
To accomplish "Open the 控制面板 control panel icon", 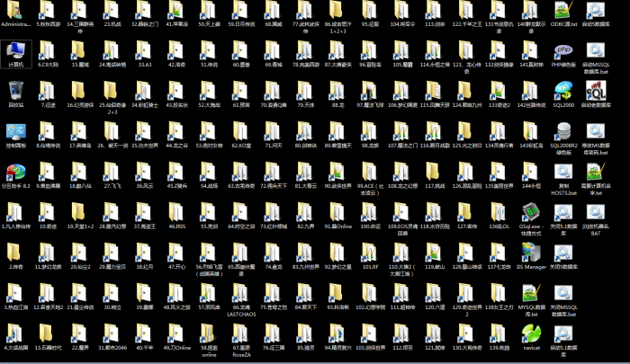I will tap(17, 129).
